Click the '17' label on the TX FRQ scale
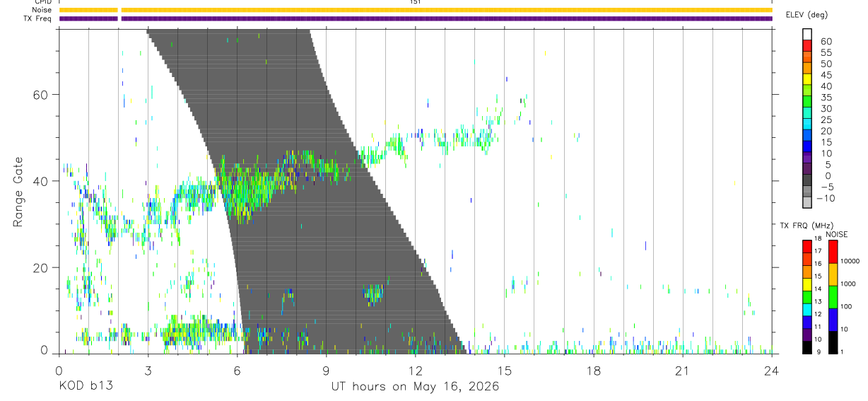This screenshot has height=401, width=868. point(817,251)
